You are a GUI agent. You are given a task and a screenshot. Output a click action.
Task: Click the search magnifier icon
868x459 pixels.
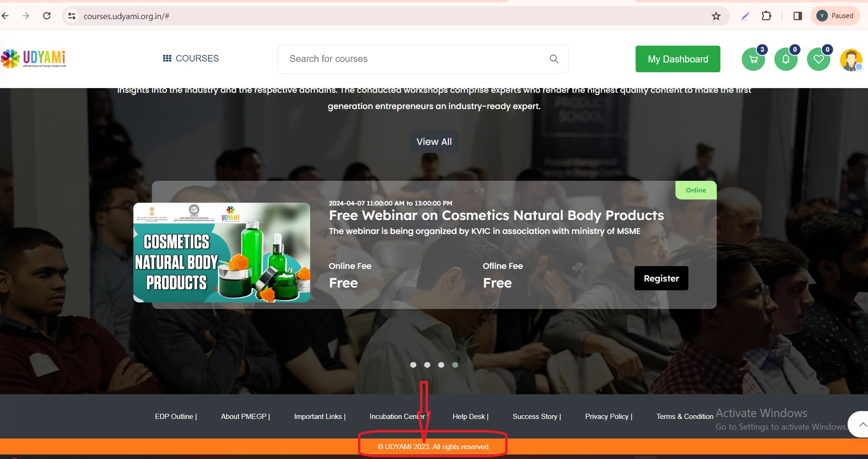click(554, 59)
